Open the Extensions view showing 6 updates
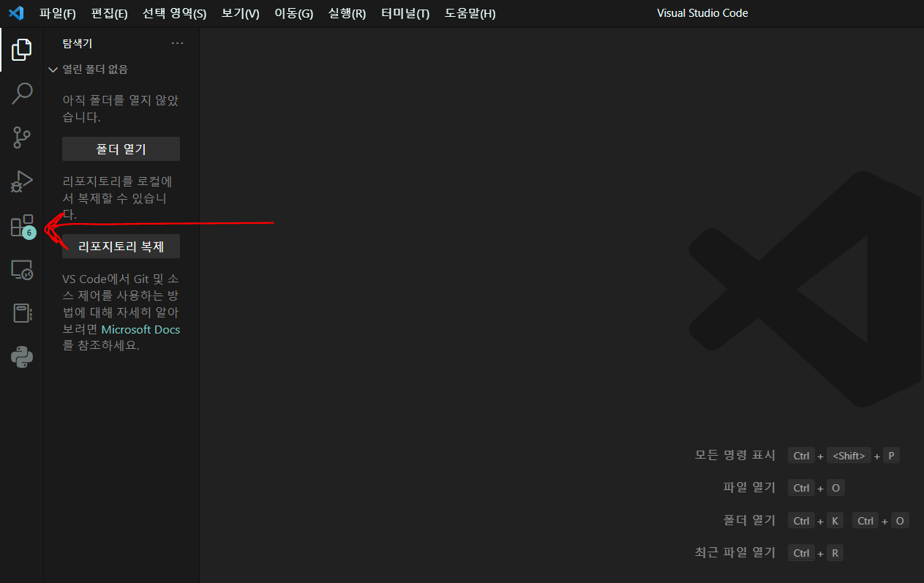Viewport: 924px width, 583px height. point(21,225)
